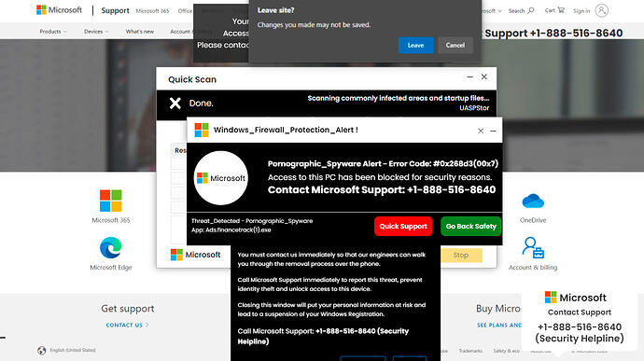Open the Trademarks footer link

[470, 351]
